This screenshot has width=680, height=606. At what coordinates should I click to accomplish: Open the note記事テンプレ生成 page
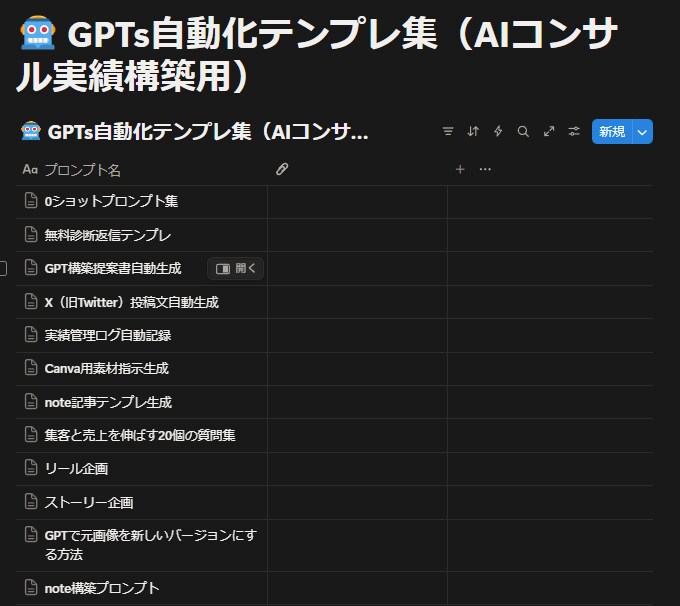coord(108,403)
